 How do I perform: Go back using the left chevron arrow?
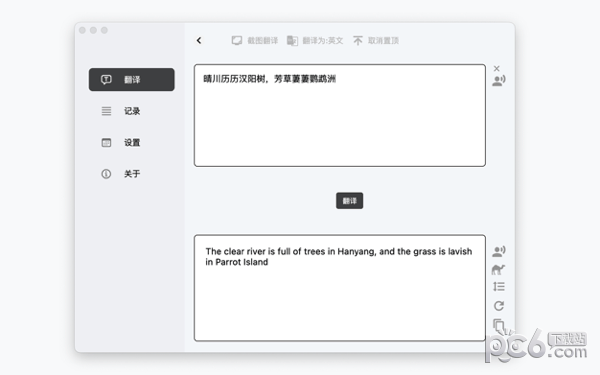[x=199, y=41]
